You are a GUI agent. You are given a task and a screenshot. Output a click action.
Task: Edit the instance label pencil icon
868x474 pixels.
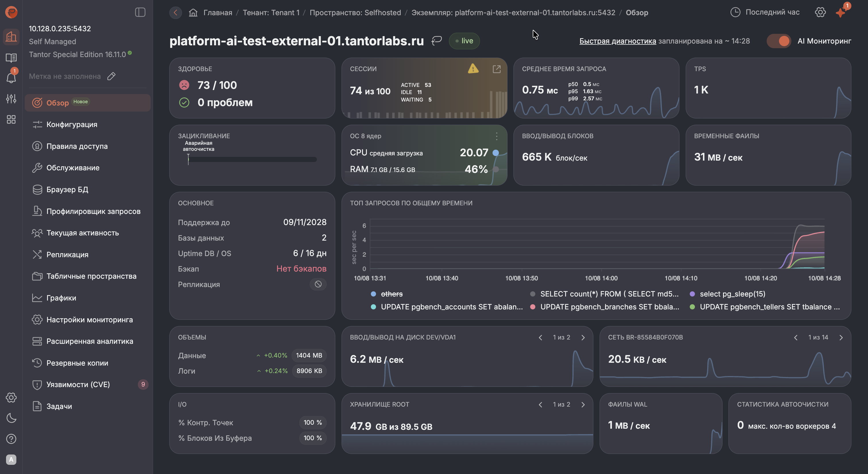tap(112, 76)
